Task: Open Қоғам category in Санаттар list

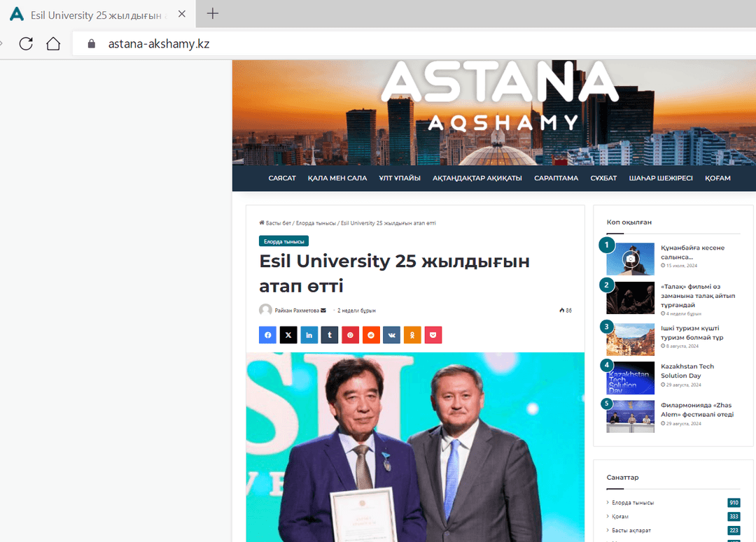Action: pyautogui.click(x=620, y=516)
